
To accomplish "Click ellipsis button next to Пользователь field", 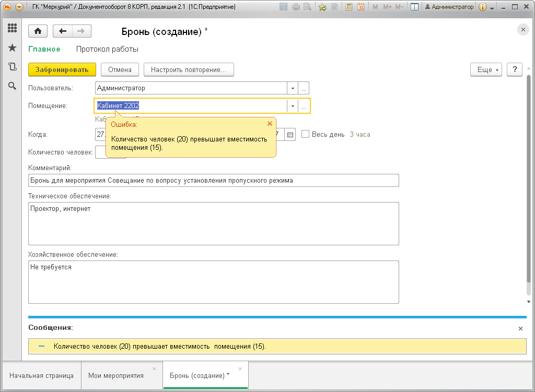I will coord(304,88).
